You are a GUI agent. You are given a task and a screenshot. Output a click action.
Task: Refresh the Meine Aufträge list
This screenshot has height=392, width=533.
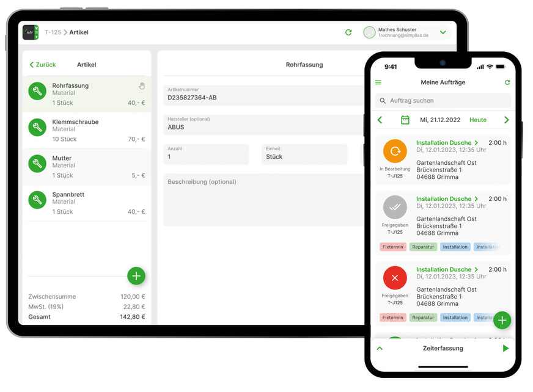point(507,82)
